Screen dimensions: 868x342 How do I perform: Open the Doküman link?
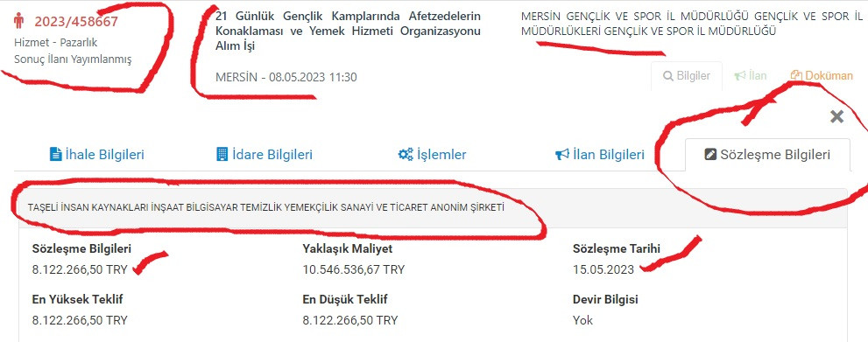[822, 75]
